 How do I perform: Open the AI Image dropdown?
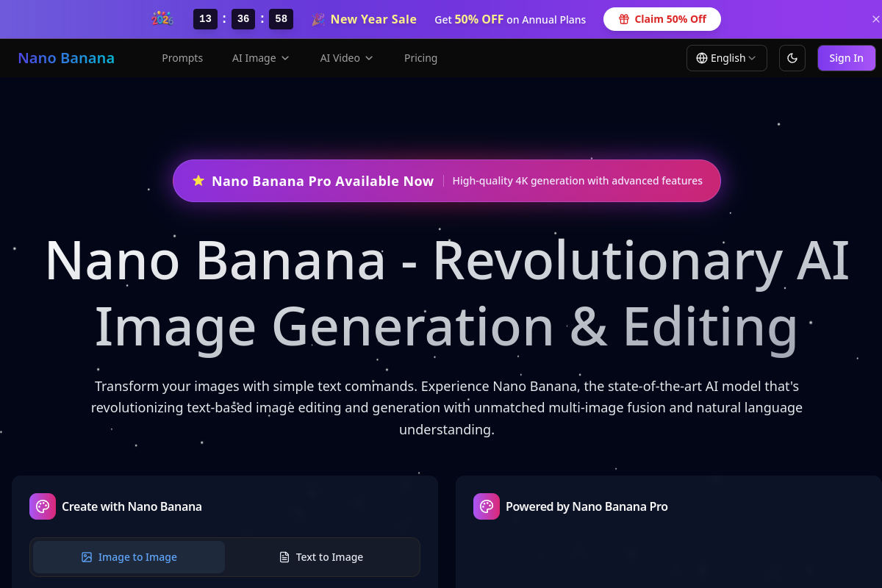click(x=260, y=58)
